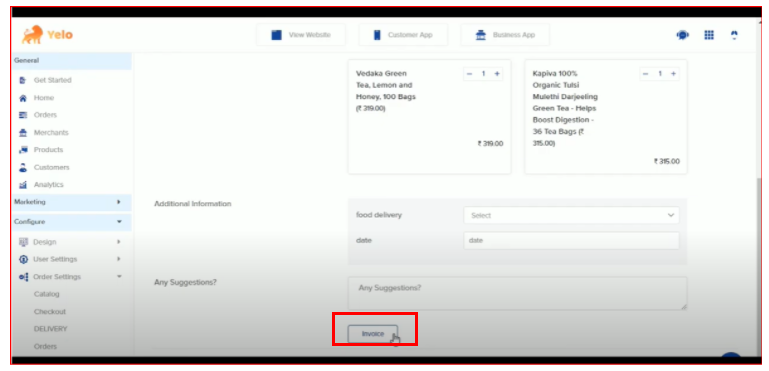Click the Customer App phone icon

377,35
